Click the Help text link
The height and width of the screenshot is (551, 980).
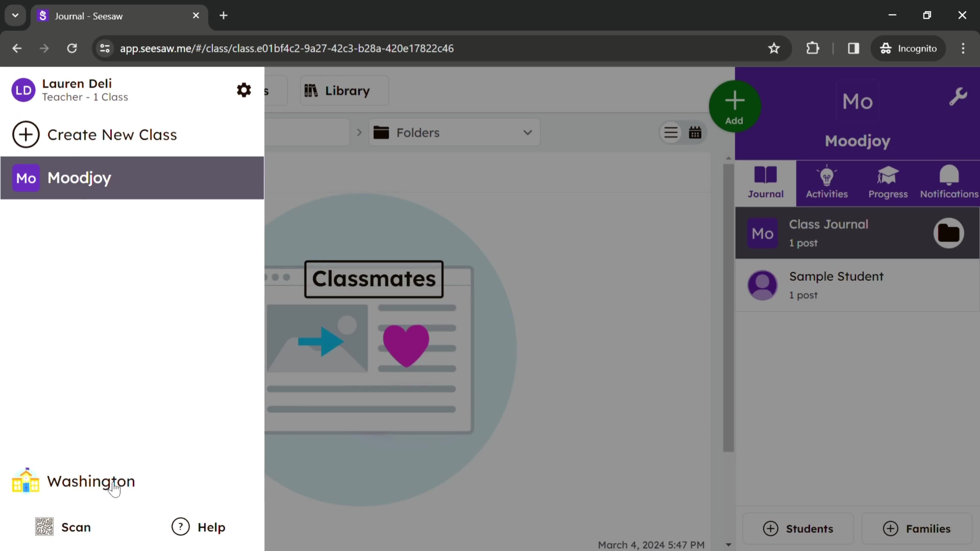pyautogui.click(x=211, y=527)
